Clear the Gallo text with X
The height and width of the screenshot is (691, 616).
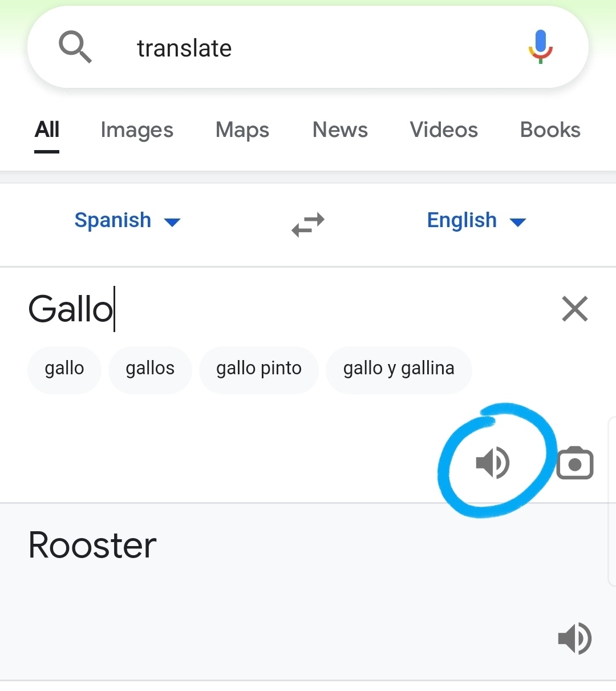[574, 309]
